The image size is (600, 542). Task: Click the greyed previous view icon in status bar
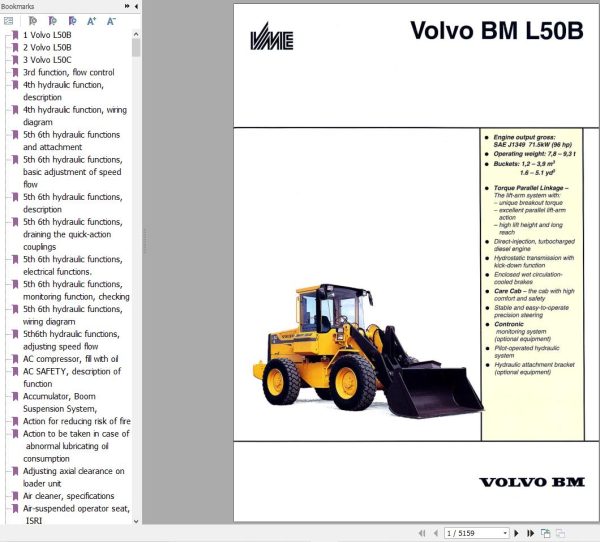point(560,533)
